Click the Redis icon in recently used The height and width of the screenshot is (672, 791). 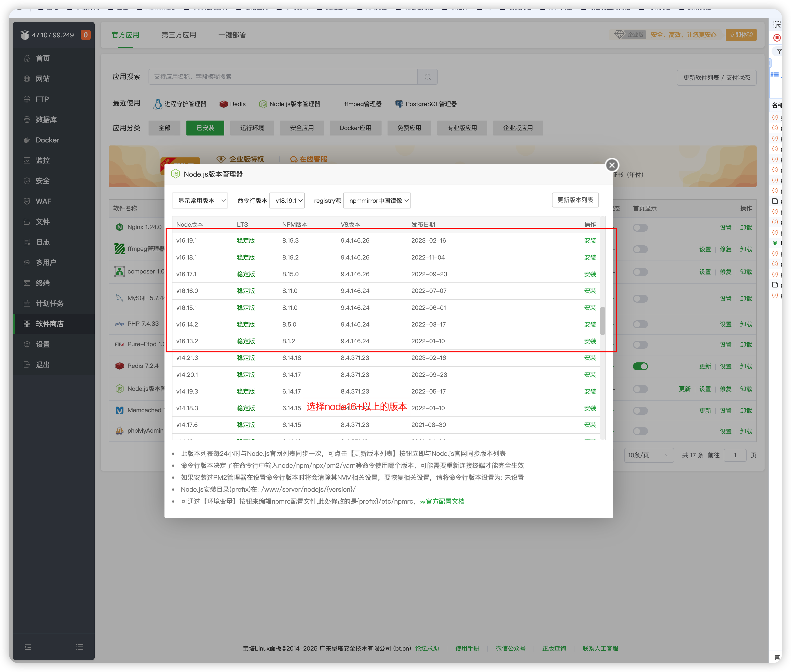(x=224, y=104)
